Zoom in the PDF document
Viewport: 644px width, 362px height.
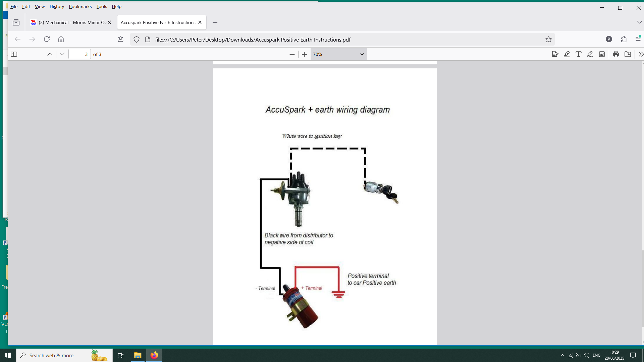[304, 54]
